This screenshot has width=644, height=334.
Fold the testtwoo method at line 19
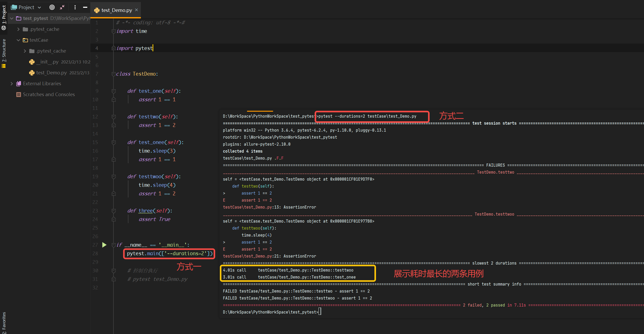tap(113, 177)
